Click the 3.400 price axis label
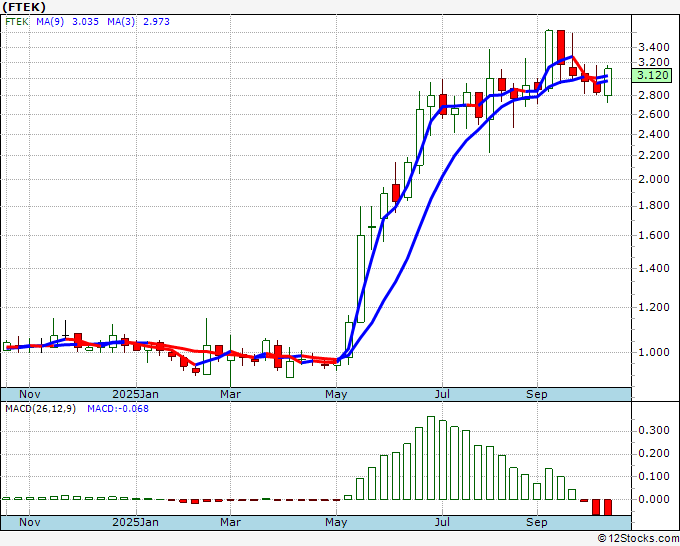 [652, 47]
